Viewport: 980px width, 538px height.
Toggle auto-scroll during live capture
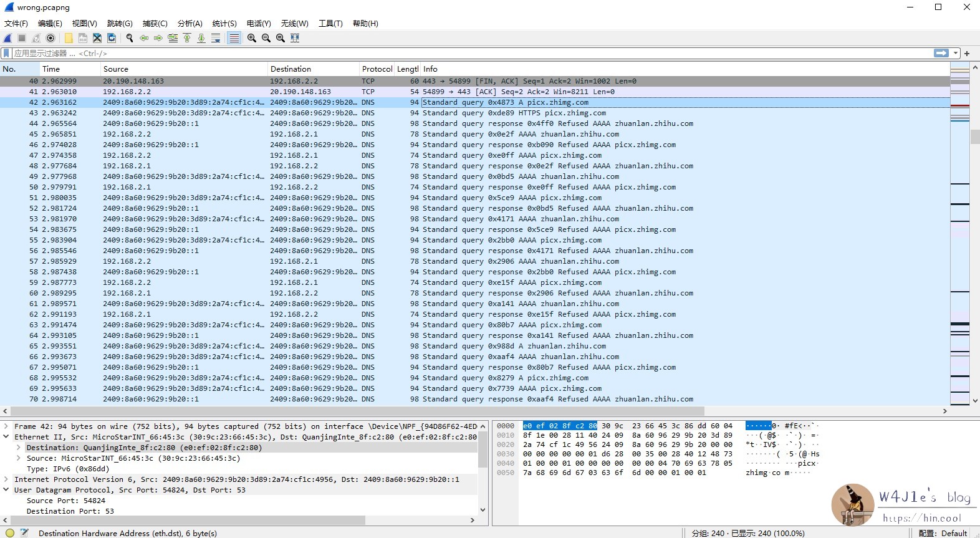(216, 38)
